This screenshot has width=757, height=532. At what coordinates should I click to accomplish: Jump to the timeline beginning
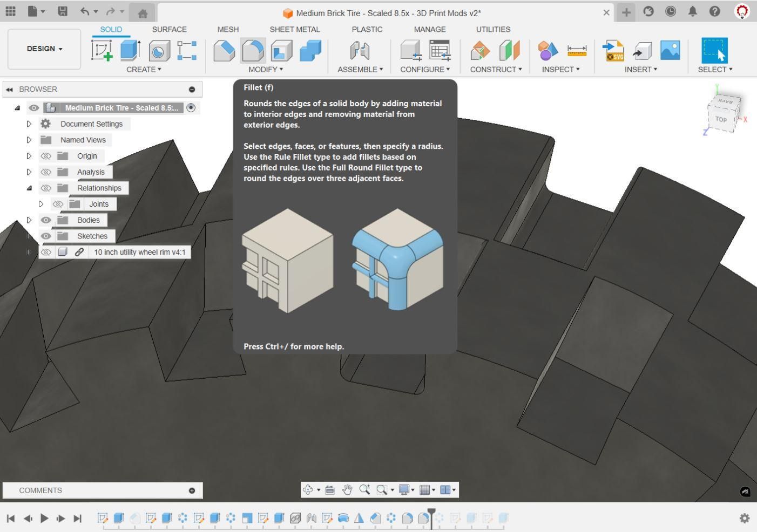coord(10,519)
